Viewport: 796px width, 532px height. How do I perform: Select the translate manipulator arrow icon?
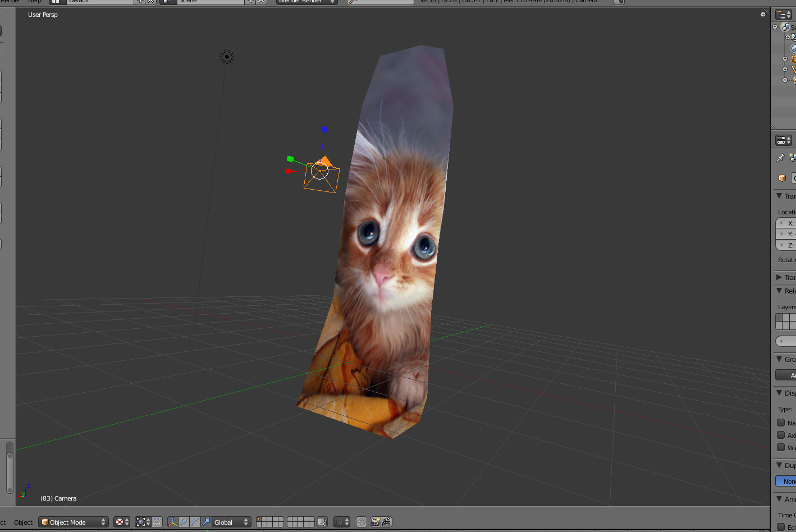point(184,522)
